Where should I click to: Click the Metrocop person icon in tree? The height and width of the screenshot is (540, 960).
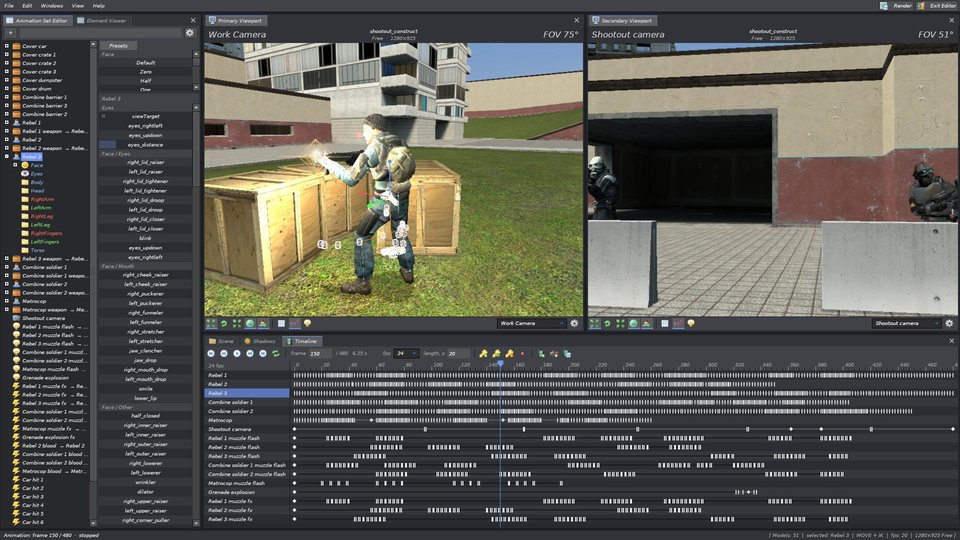point(17,301)
